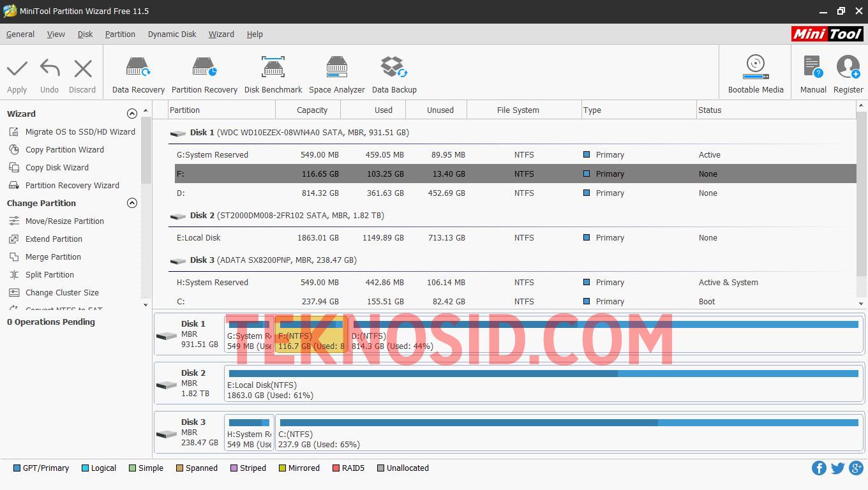
Task: Open the View menu
Action: (56, 34)
